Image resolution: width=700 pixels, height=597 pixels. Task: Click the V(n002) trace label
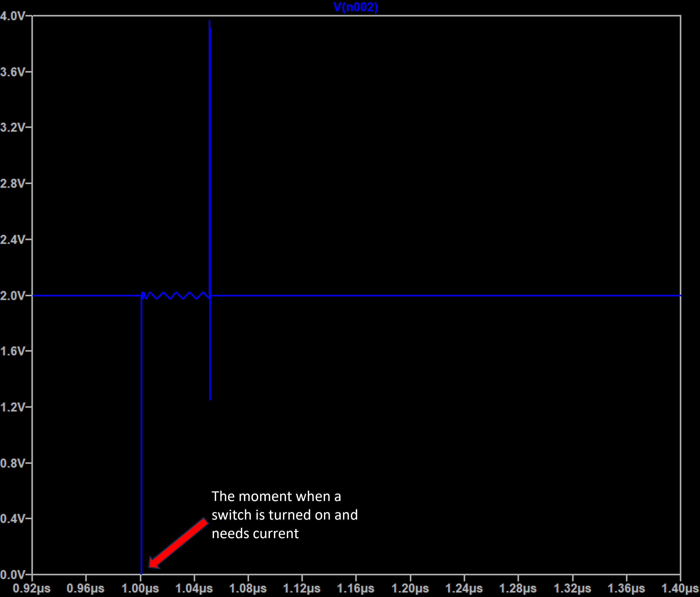click(x=355, y=7)
